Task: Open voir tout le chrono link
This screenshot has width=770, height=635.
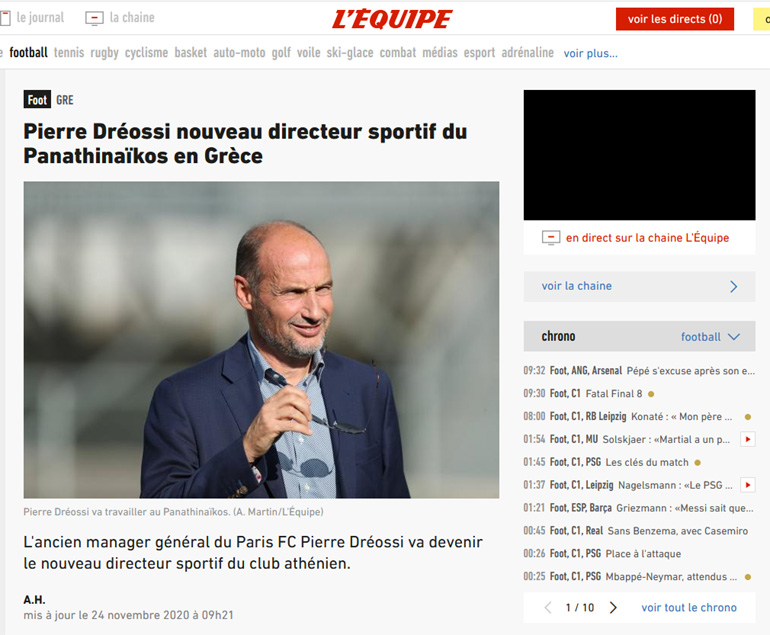Action: pyautogui.click(x=689, y=607)
